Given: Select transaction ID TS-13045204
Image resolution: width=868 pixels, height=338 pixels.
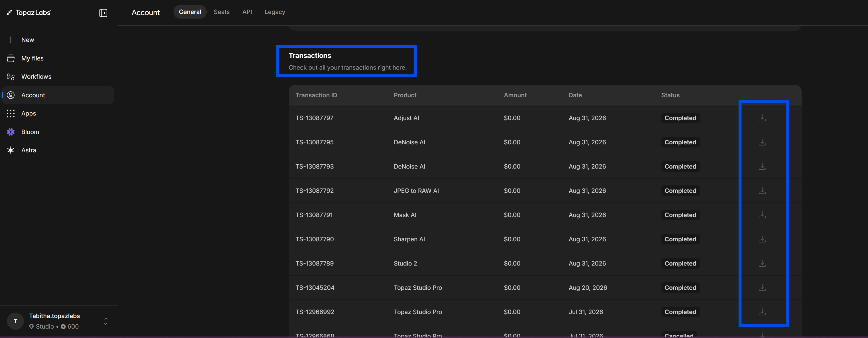Looking at the screenshot, I should pyautogui.click(x=315, y=288).
